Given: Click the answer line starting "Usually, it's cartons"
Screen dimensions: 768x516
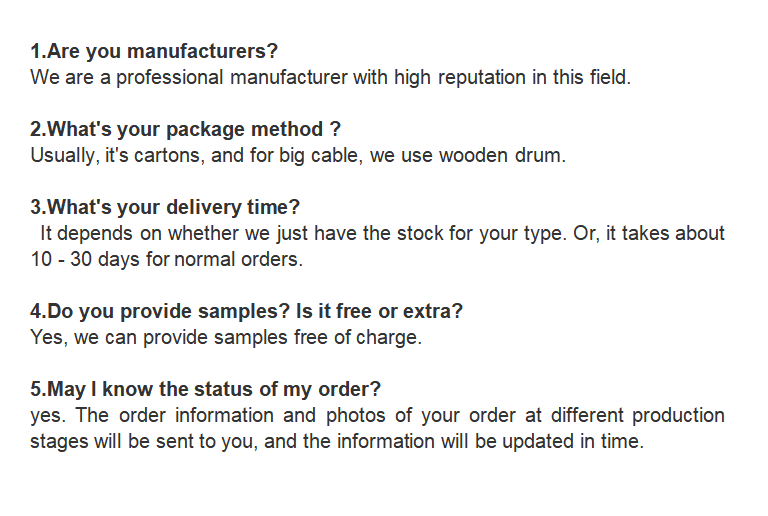Looking at the screenshot, I should pyautogui.click(x=298, y=156).
